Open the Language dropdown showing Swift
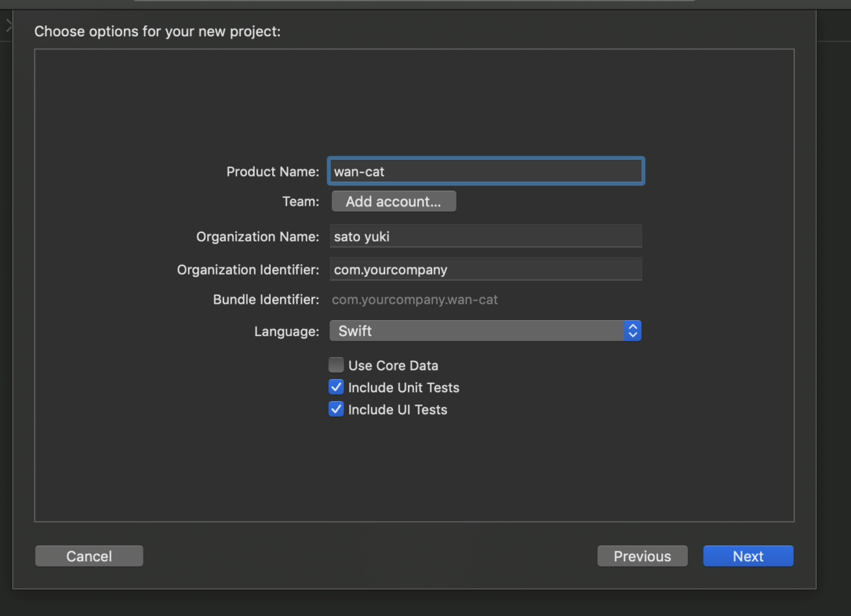The height and width of the screenshot is (616, 851). pos(477,331)
